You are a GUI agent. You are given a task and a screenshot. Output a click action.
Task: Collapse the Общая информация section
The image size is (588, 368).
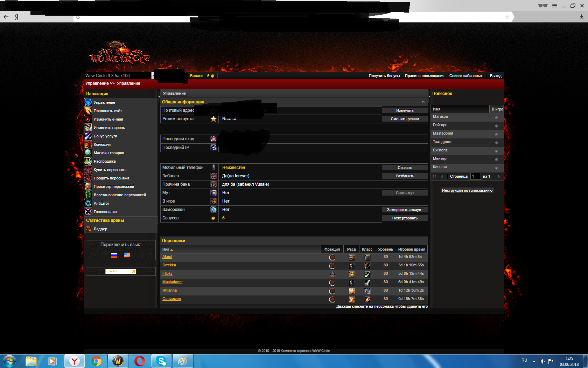(x=423, y=102)
